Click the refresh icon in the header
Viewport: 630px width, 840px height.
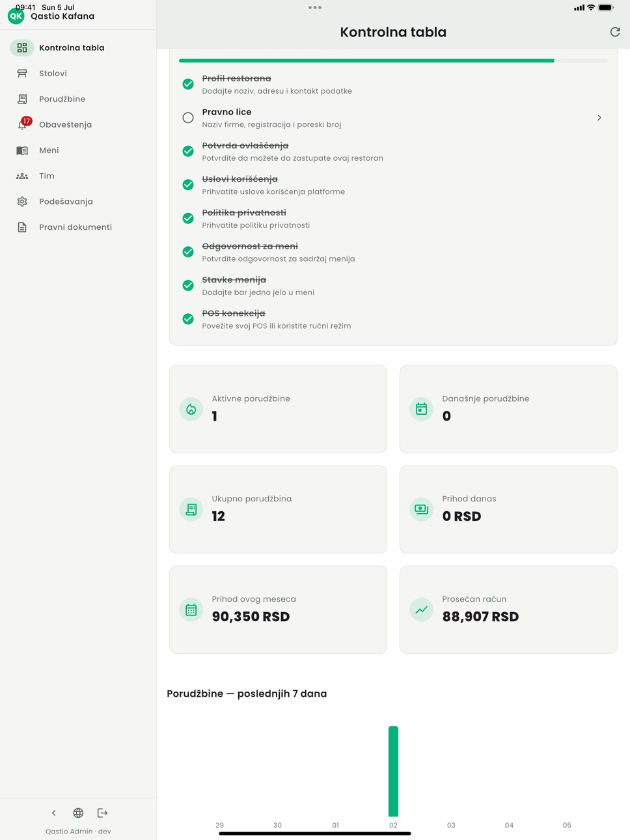coord(614,32)
